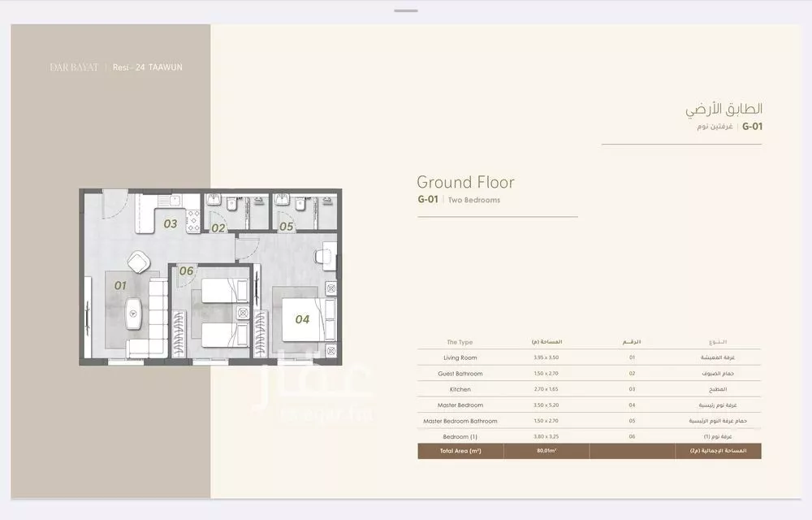Click room label 01 on floor plan
The image size is (812, 520).
coord(120,285)
